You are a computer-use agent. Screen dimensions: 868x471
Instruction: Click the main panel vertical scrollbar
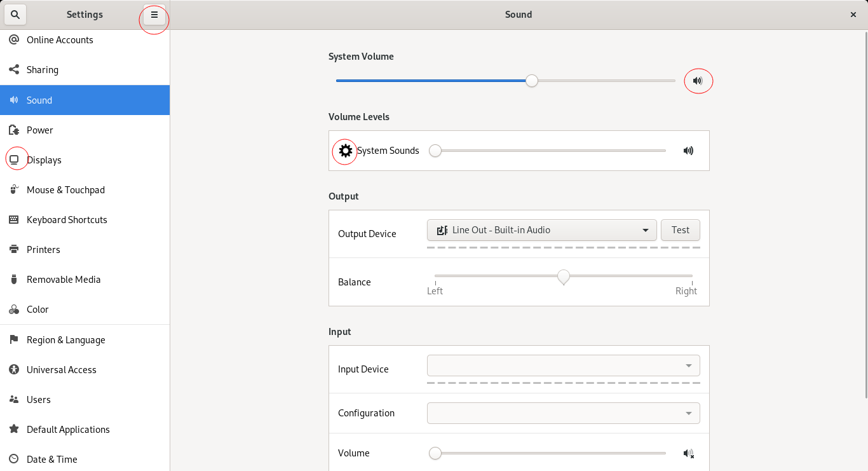point(865,216)
